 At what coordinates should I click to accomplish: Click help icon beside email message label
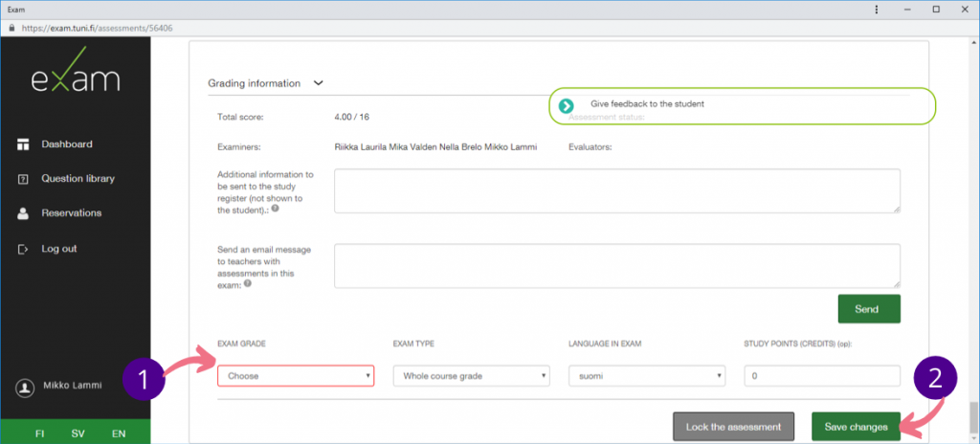click(248, 283)
